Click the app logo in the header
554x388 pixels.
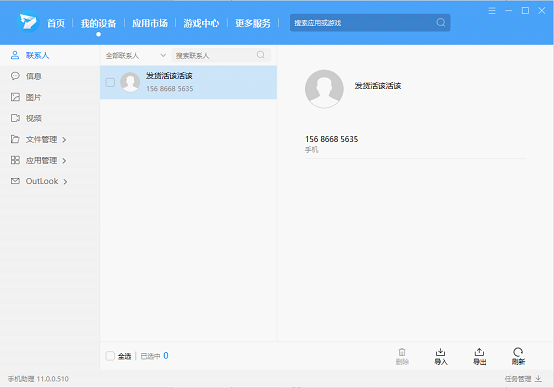pos(28,22)
